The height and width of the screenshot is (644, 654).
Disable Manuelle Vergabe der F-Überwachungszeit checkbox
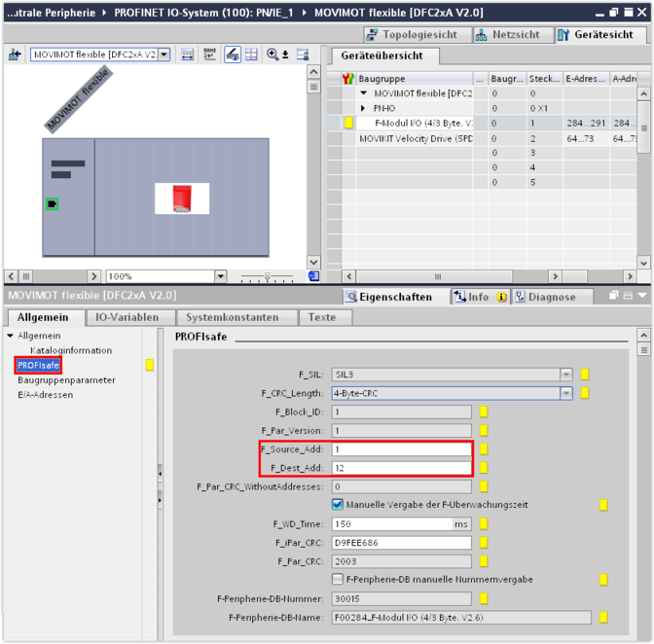coord(338,505)
